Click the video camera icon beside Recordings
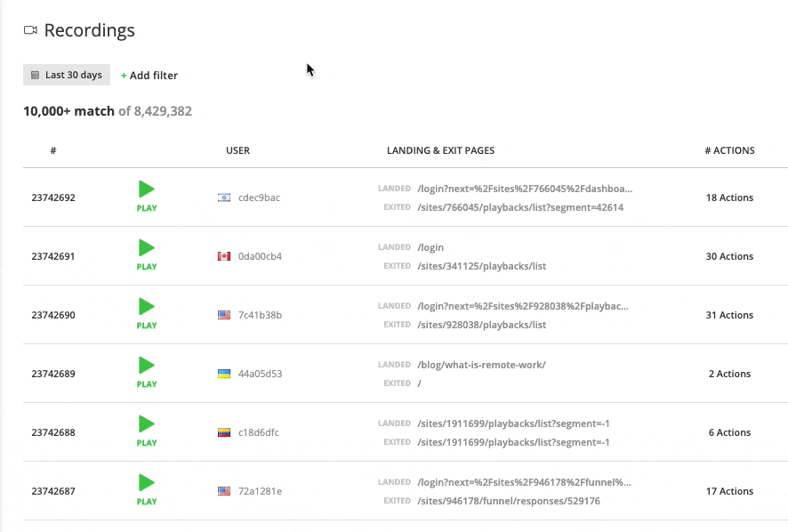The image size is (788, 532). 30,30
